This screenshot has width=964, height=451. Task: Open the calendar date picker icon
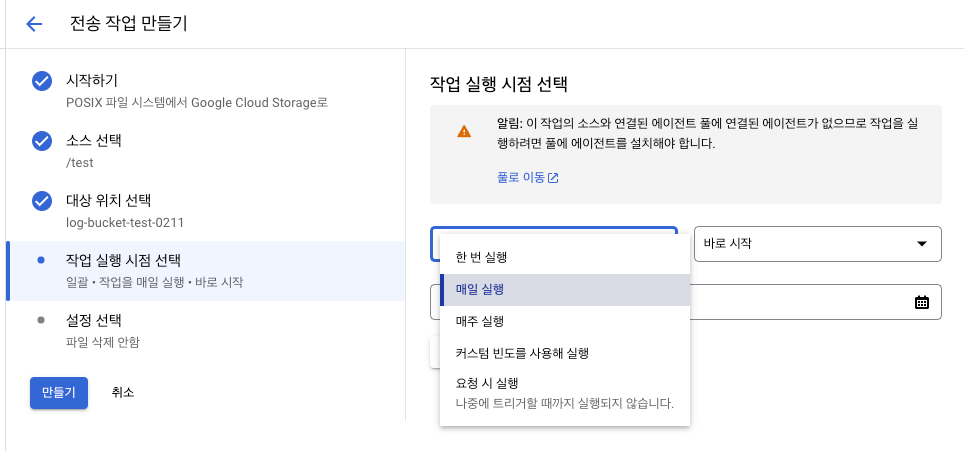(x=921, y=302)
